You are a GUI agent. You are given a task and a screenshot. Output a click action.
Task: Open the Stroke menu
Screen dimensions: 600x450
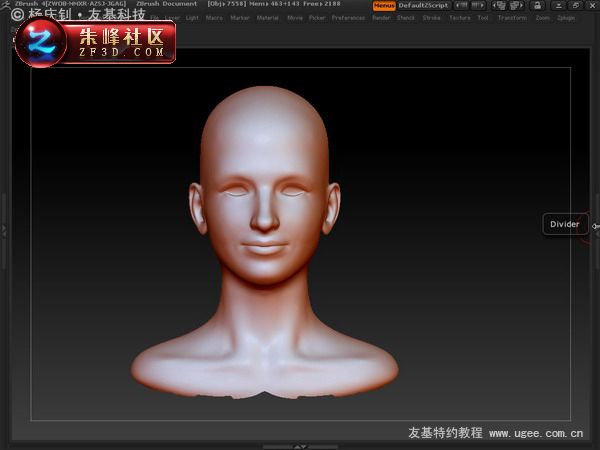tap(432, 18)
